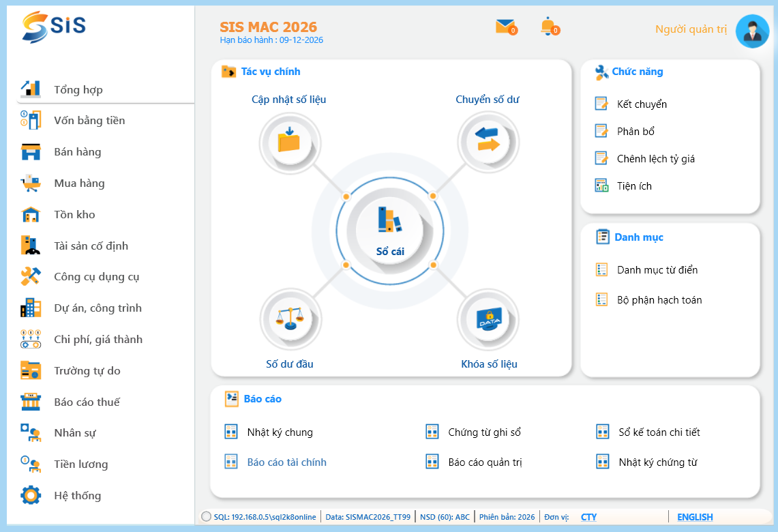Click the Chuyển số dư arrows icon
Viewport: 778px width, 532px height.
[488, 141]
